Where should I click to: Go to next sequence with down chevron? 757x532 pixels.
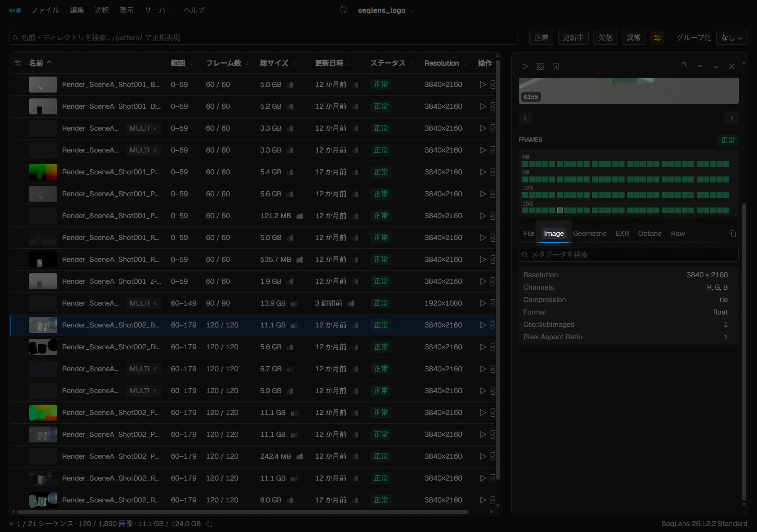pyautogui.click(x=716, y=66)
